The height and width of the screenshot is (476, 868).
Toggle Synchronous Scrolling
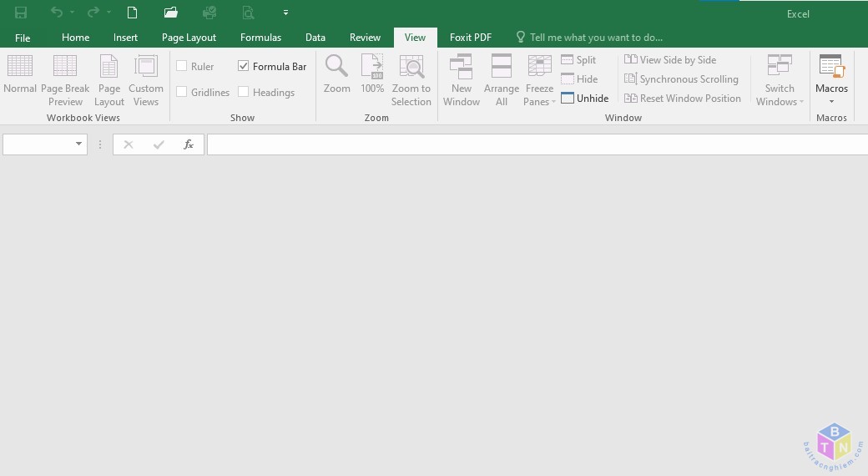pos(681,79)
